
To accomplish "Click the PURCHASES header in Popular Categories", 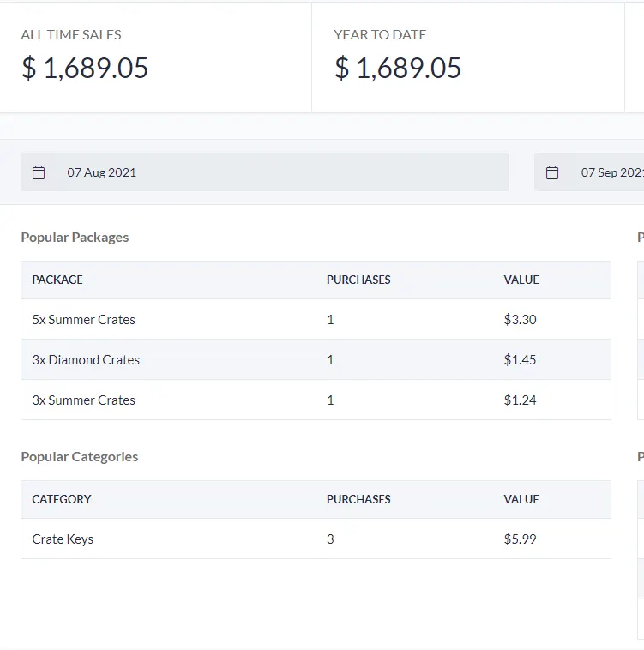I will point(358,499).
